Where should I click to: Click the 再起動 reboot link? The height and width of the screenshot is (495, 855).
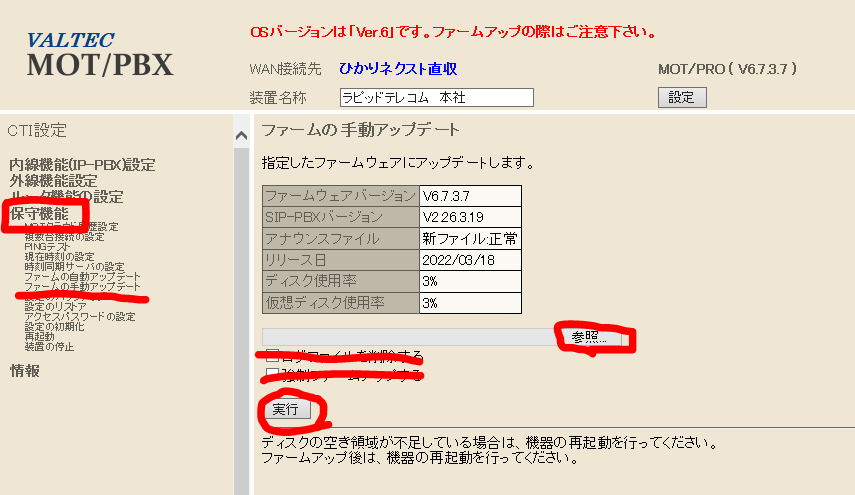pos(40,337)
